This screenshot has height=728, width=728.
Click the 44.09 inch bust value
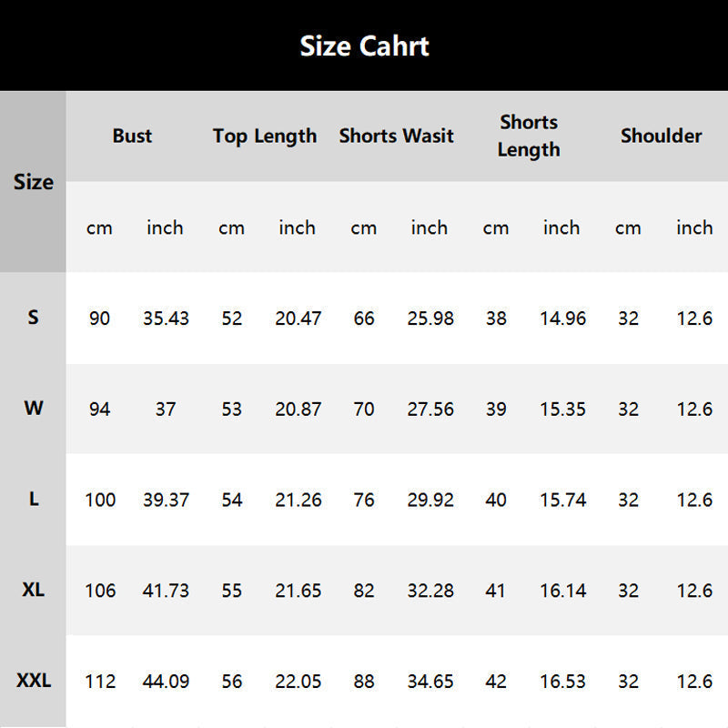[166, 681]
